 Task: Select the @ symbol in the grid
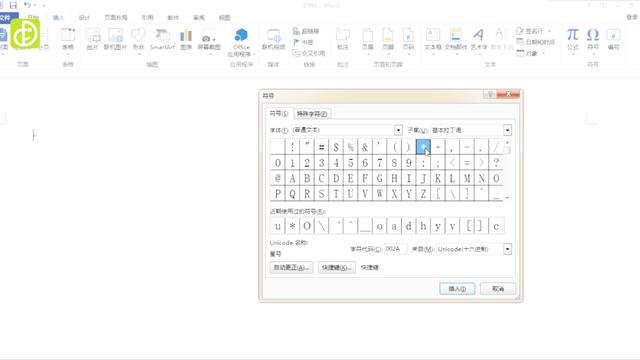pos(278,178)
